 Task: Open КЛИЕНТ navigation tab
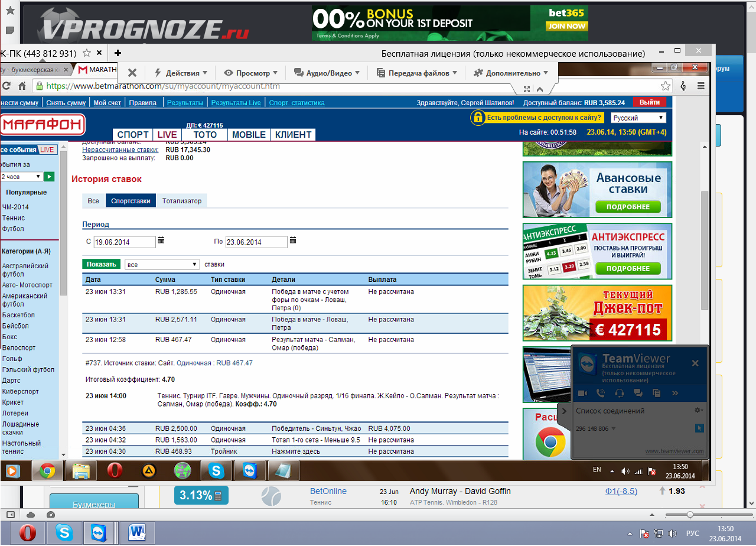point(293,135)
